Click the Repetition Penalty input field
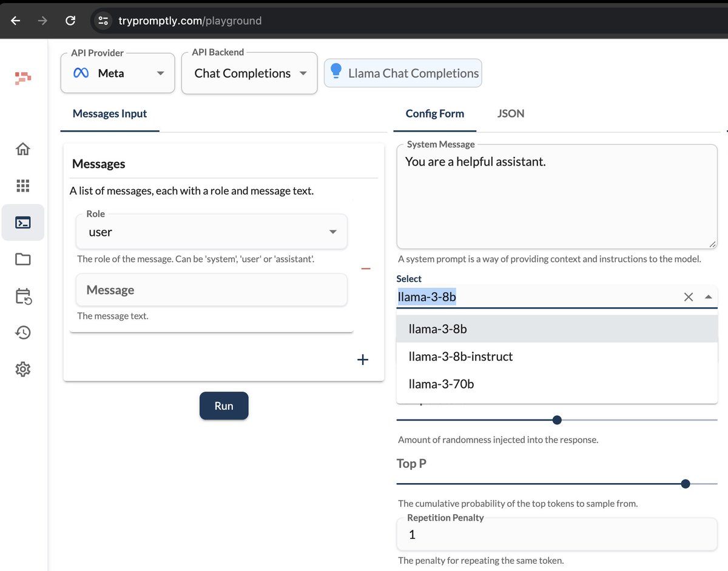This screenshot has width=728, height=571. [x=557, y=535]
